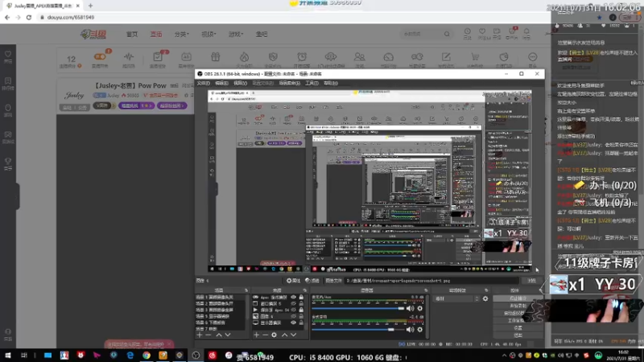The height and width of the screenshot is (362, 644).
Task: Open source Filters (滤镜) in OBS toolbar
Action: [x=312, y=281]
